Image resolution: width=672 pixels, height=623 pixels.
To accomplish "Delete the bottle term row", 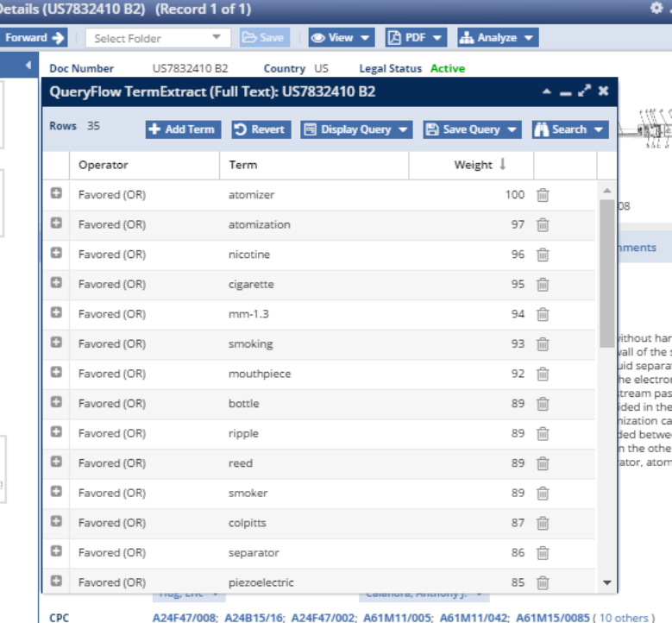I will [x=543, y=404].
